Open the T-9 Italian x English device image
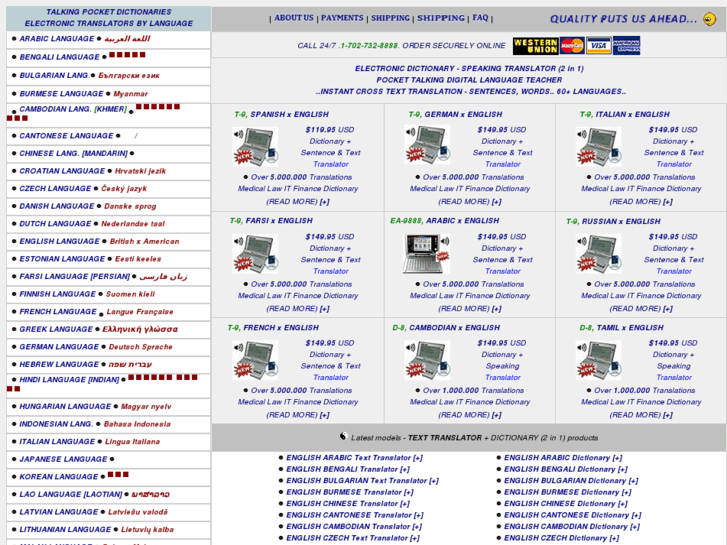Screen dimensions: 727x545 coord(598,147)
